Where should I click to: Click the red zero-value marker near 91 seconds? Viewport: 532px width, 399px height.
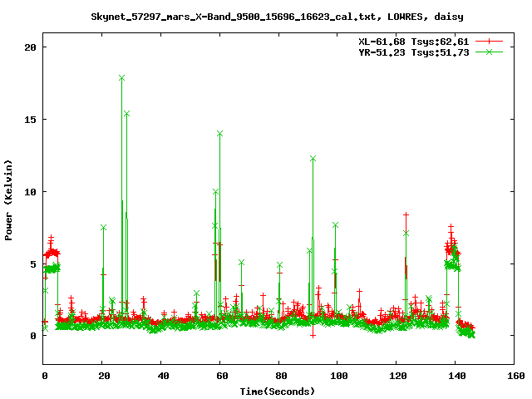(313, 336)
